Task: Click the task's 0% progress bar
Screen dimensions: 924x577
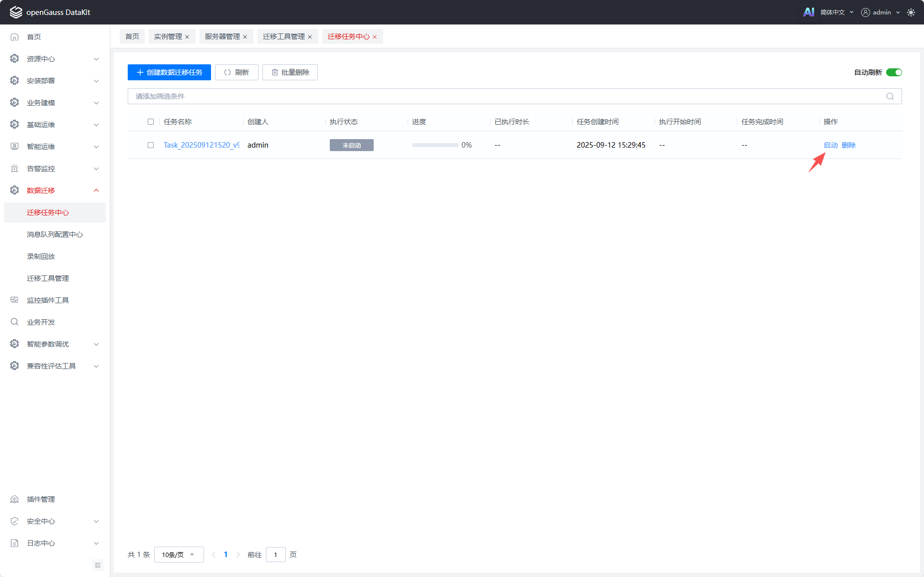Action: (x=435, y=145)
